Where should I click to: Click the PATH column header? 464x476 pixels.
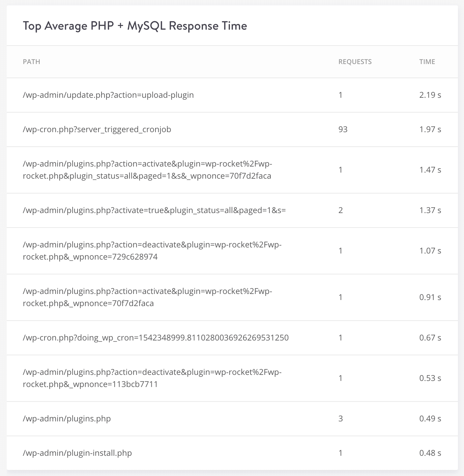coord(31,62)
